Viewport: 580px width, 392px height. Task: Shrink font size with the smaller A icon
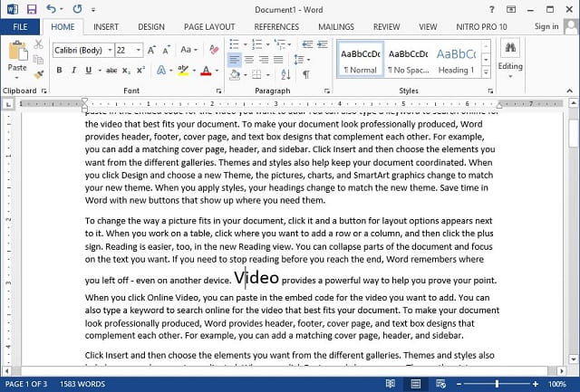(167, 50)
